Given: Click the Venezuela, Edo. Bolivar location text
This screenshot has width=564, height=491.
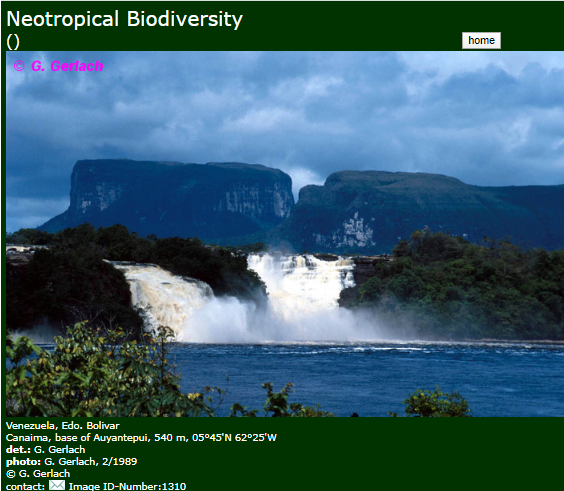Looking at the screenshot, I should [x=63, y=426].
